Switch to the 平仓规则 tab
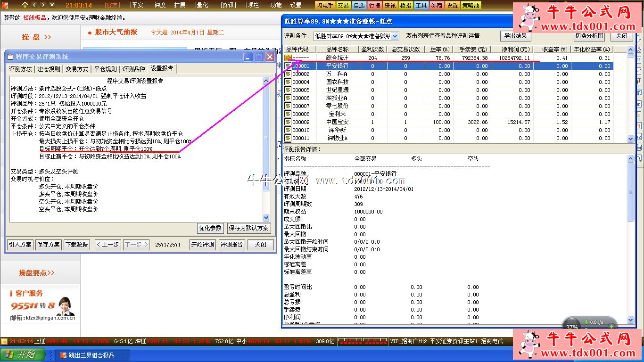 point(106,69)
